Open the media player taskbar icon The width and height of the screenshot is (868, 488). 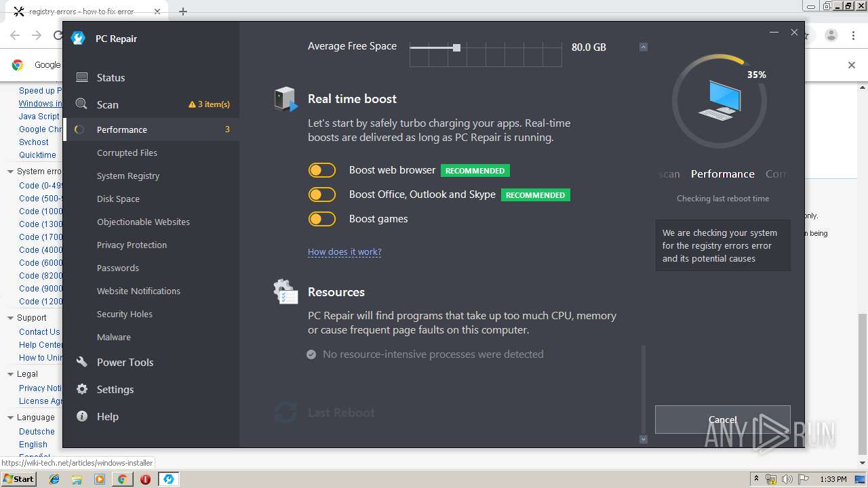[x=100, y=479]
